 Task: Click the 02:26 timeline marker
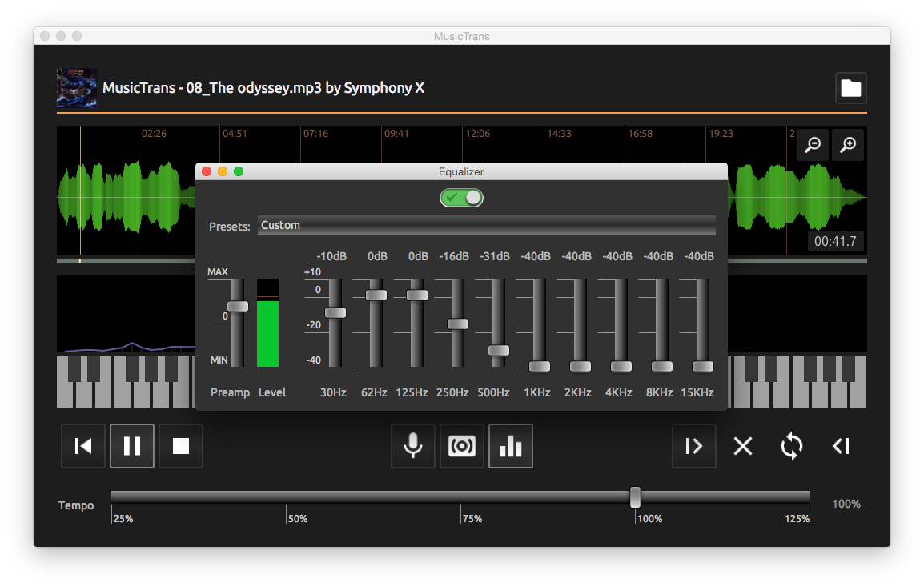(154, 134)
